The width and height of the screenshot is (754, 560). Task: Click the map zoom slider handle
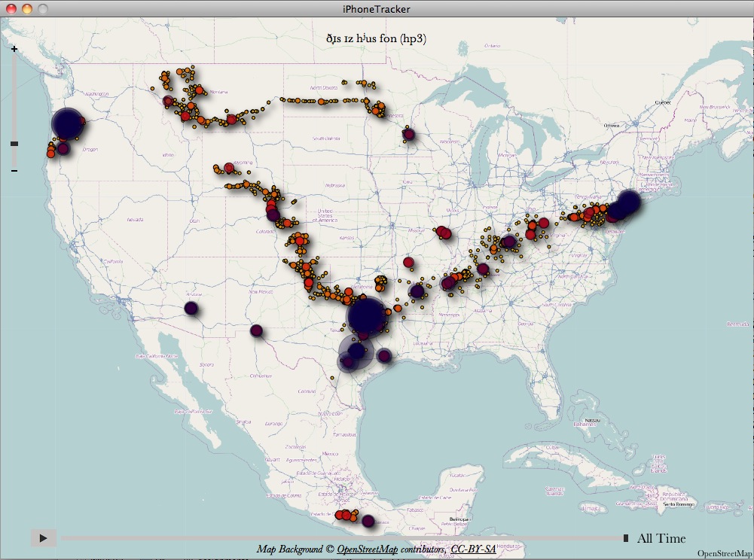tap(14, 143)
